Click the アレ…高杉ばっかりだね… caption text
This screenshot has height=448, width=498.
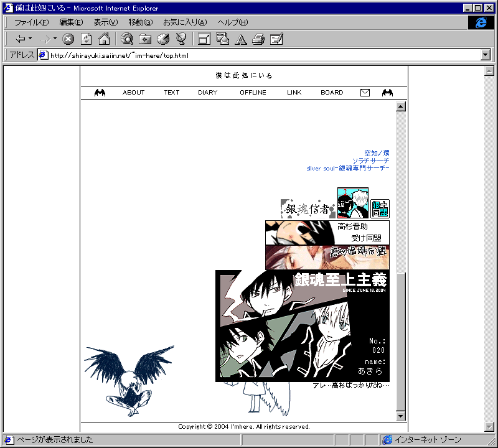pos(351,385)
